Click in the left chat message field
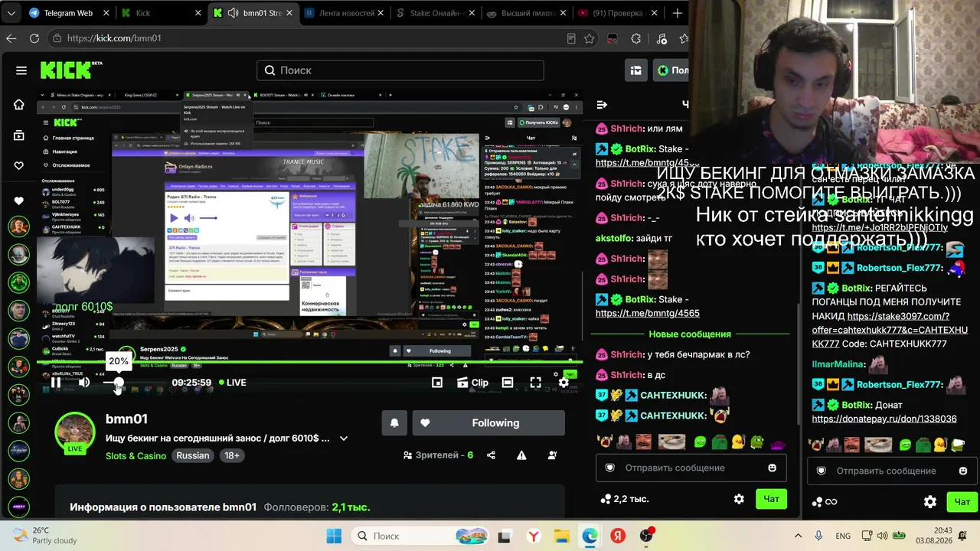The width and height of the screenshot is (980, 551). pos(691,468)
